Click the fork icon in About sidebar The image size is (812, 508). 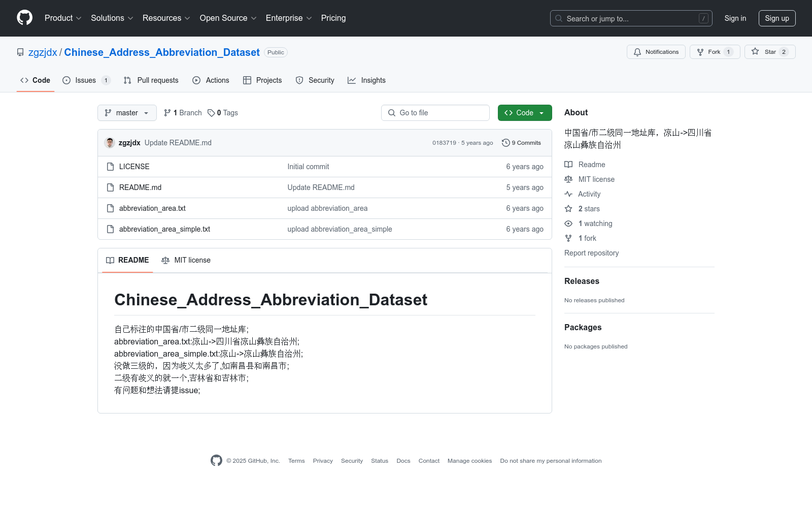click(568, 238)
